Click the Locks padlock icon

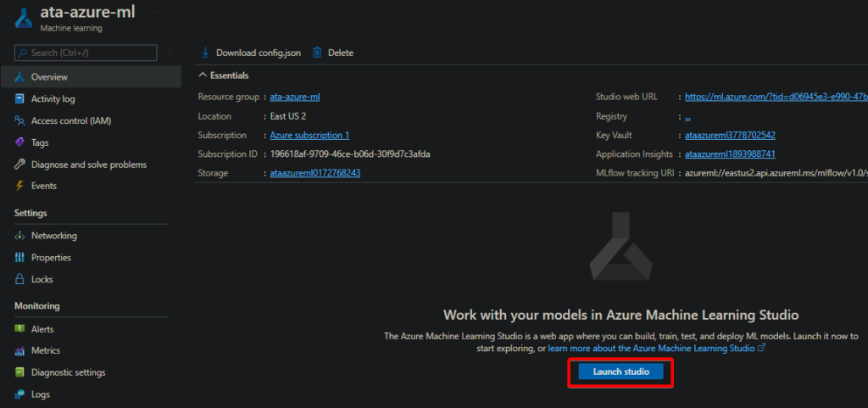point(20,280)
